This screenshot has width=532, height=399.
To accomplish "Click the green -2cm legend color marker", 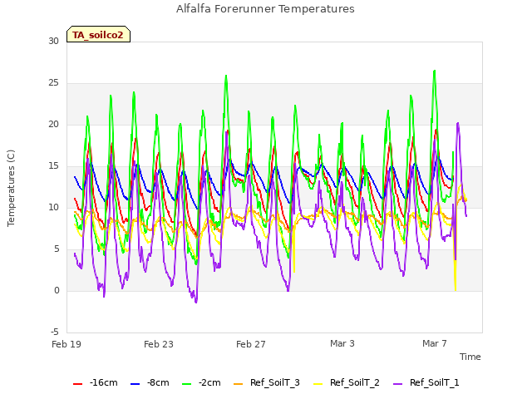I will [187, 384].
